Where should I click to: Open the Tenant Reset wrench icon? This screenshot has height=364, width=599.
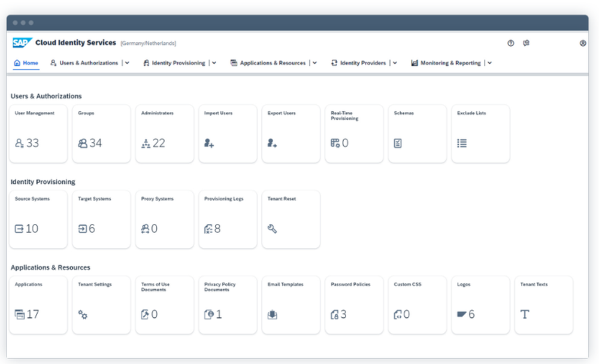271,228
